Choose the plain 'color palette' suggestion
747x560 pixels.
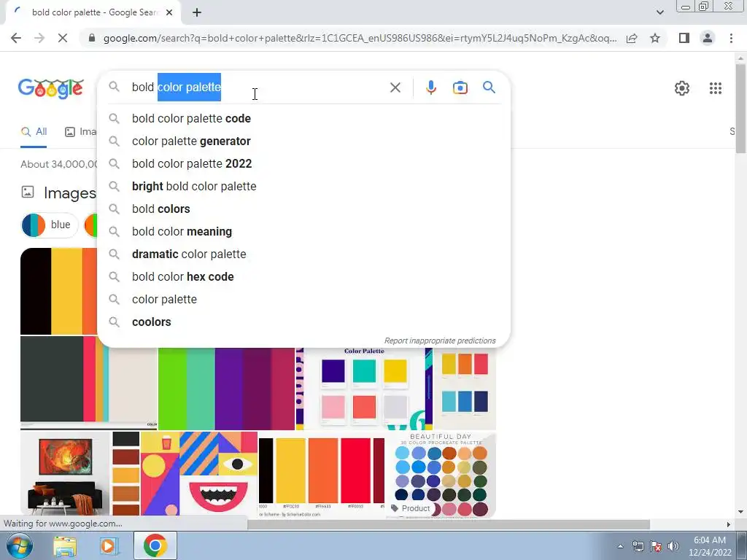click(304, 300)
